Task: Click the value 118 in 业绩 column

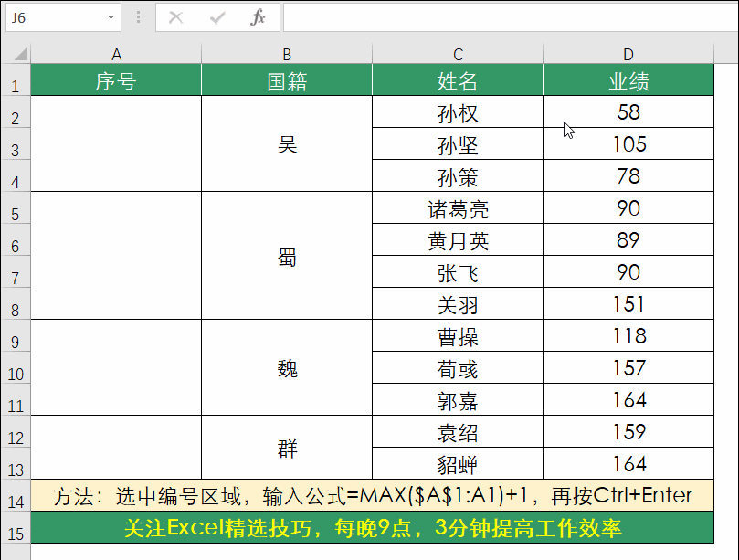Action: pos(628,335)
